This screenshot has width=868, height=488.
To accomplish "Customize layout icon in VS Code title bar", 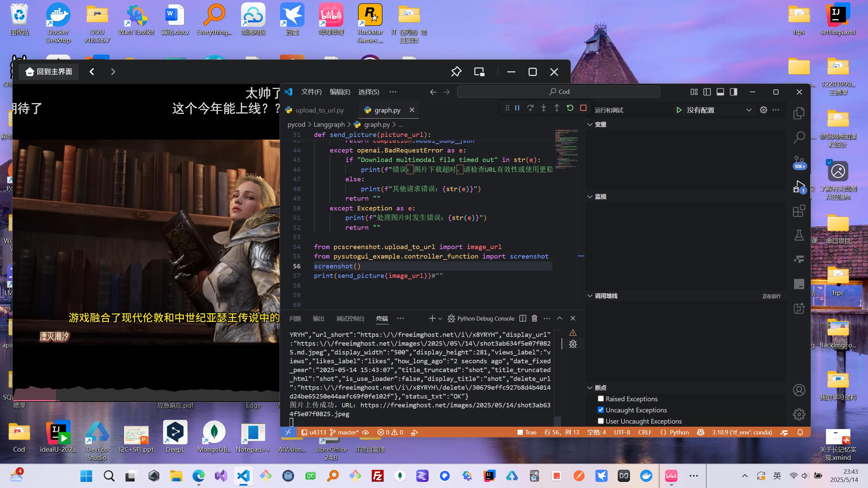I will pyautogui.click(x=694, y=92).
